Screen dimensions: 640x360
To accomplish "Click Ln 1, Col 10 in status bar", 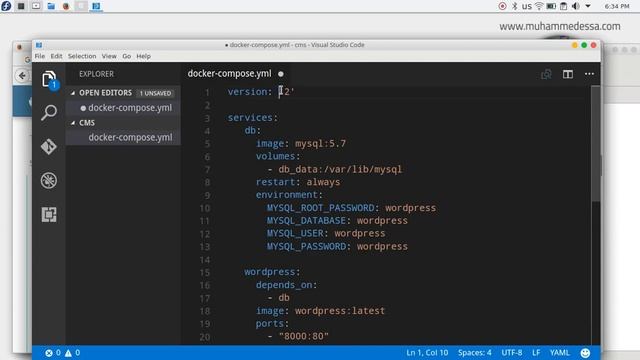I will pyautogui.click(x=427, y=353).
